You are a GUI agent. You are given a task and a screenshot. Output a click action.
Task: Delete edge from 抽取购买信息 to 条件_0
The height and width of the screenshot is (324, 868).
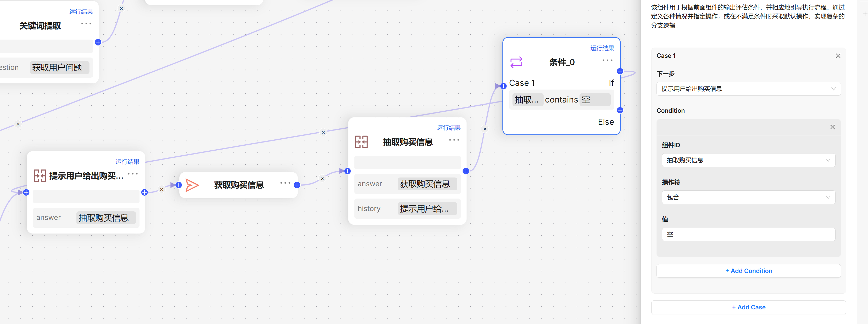[x=485, y=129]
